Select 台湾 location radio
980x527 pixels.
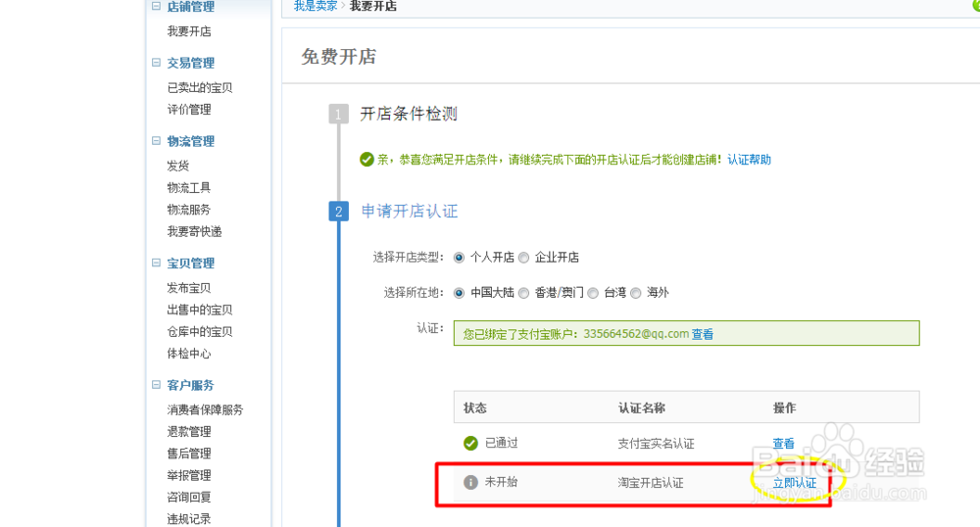(x=593, y=293)
